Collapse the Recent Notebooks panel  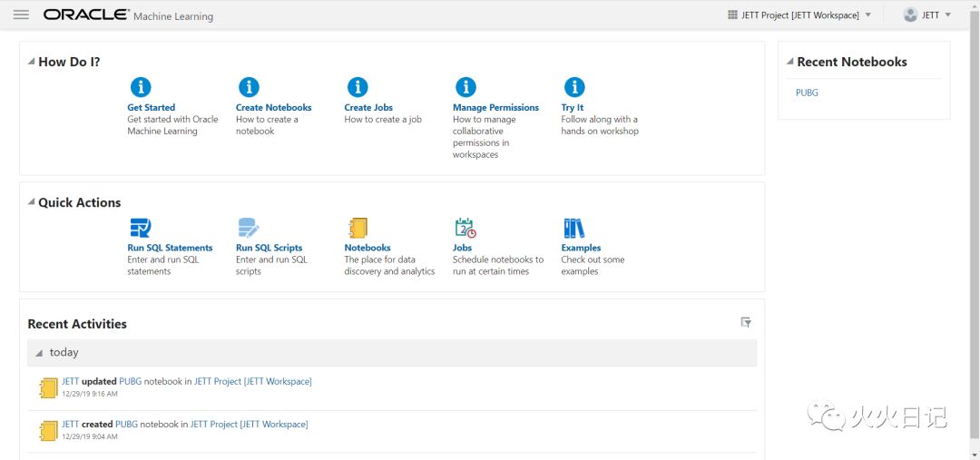[789, 62]
